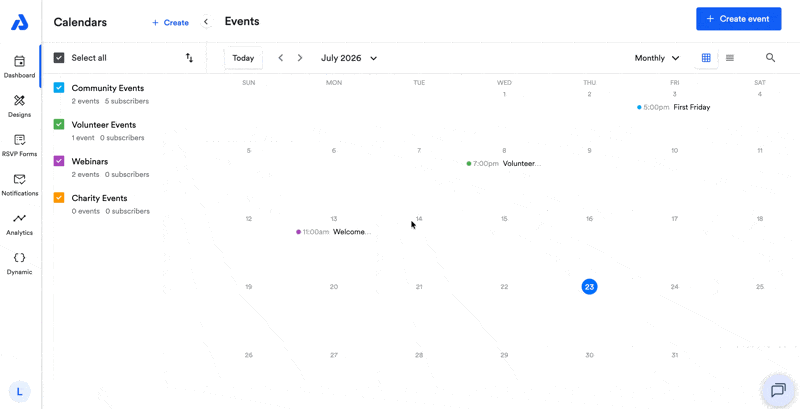Open RSVP Forms from the sidebar
Screen dimensions: 800x409
[19, 145]
